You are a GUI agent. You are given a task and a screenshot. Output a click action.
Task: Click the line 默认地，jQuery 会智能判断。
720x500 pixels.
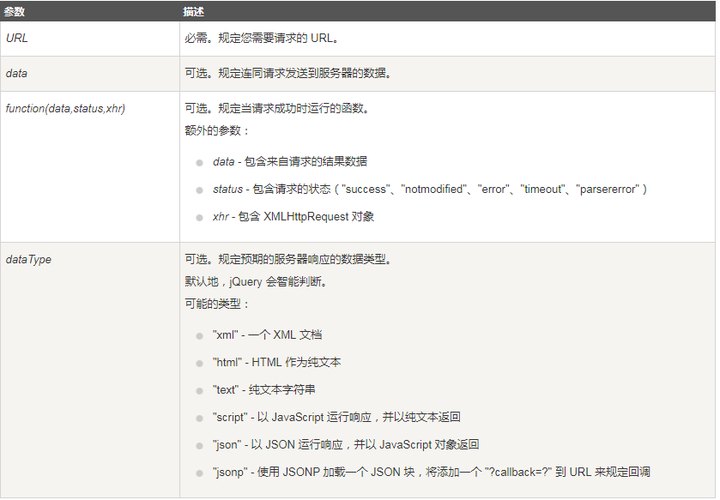coord(256,282)
